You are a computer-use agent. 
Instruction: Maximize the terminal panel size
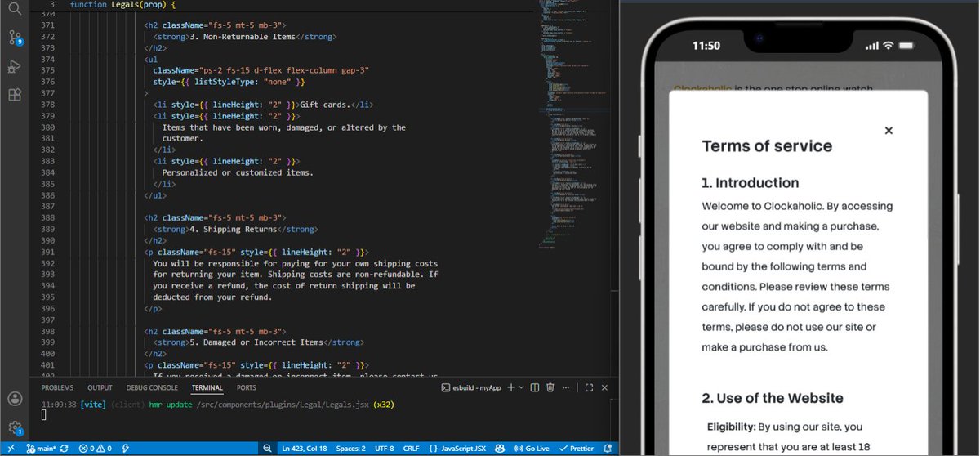(x=588, y=387)
